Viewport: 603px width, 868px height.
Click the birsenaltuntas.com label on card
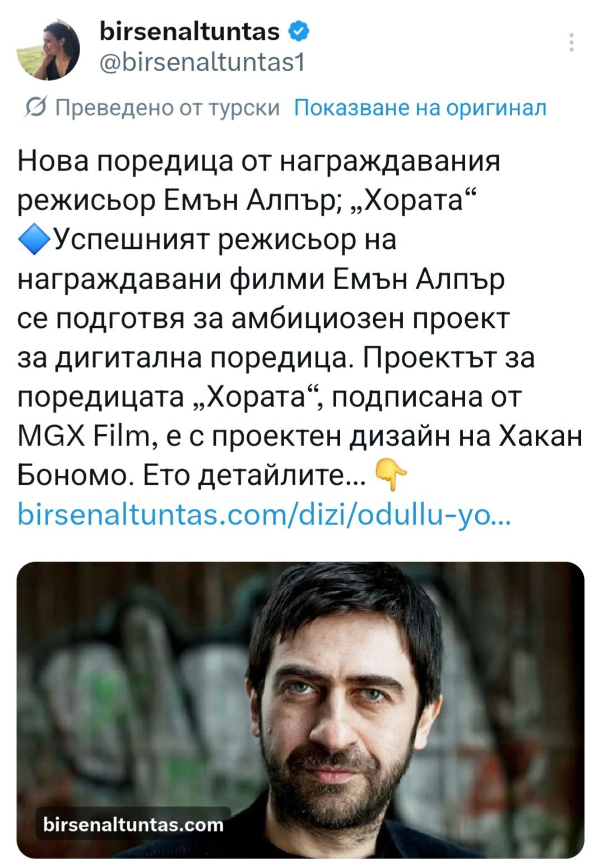click(133, 824)
